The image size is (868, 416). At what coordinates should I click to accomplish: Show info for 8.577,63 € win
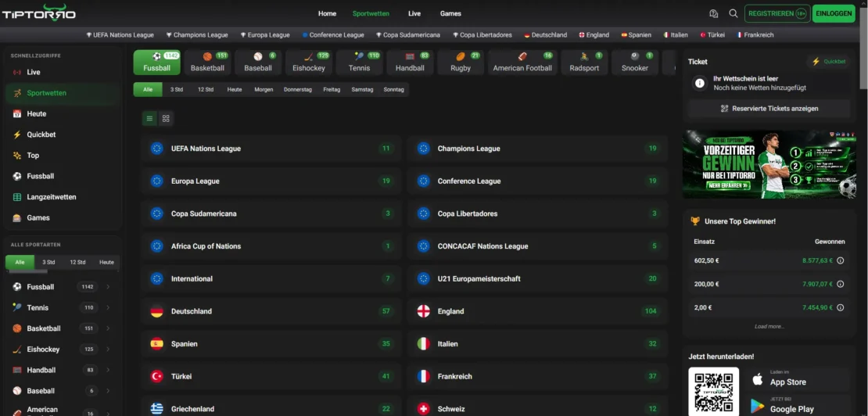click(x=840, y=260)
